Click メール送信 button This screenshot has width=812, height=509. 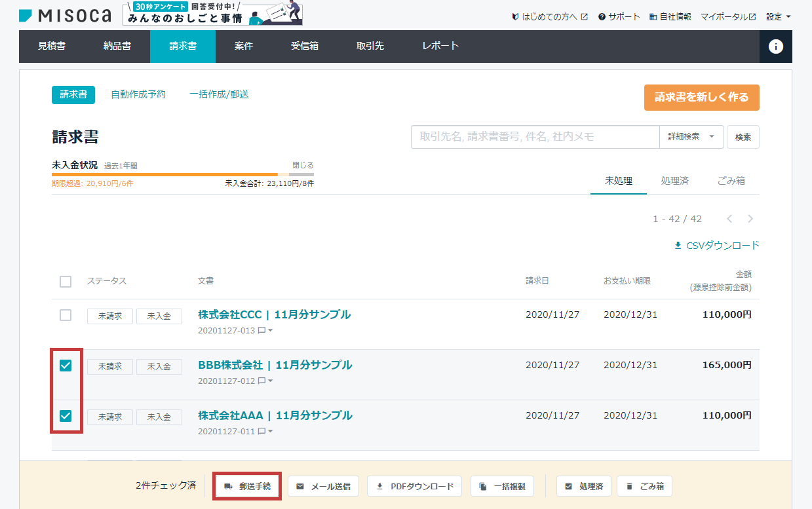[323, 486]
